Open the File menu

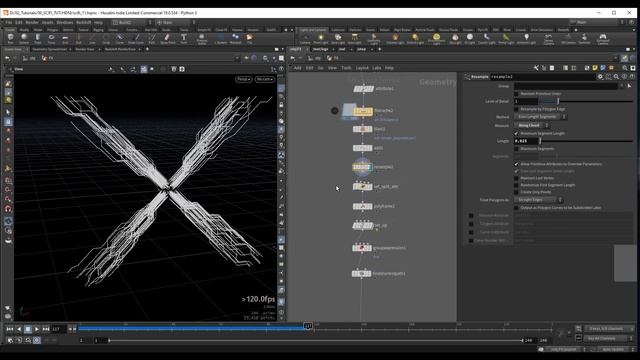pos(9,22)
